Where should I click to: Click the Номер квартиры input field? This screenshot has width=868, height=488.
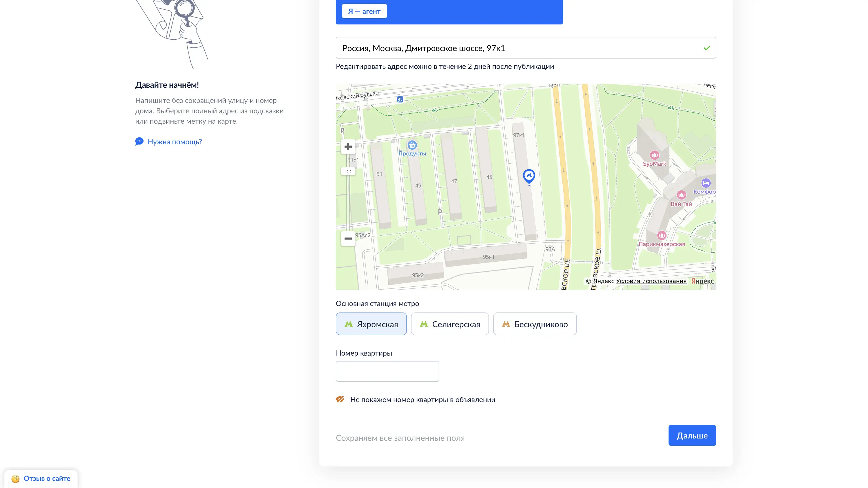coord(387,371)
